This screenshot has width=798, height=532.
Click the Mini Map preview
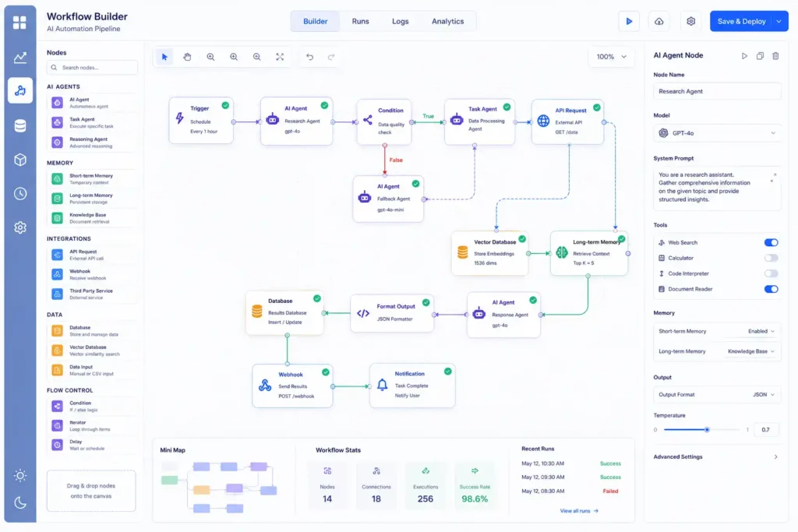click(219, 487)
